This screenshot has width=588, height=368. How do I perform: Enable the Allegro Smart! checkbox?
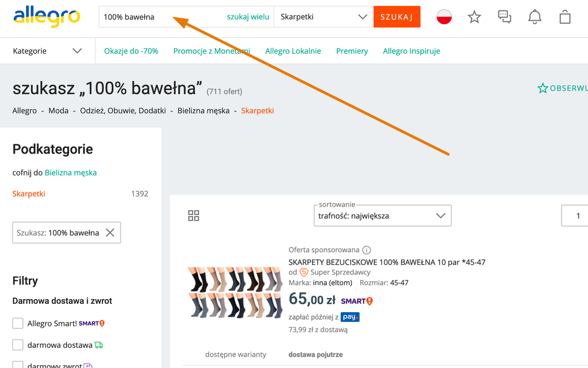click(18, 323)
